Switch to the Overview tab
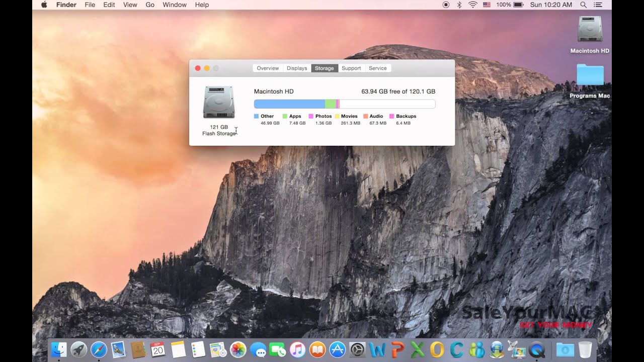644x362 pixels. 268,68
